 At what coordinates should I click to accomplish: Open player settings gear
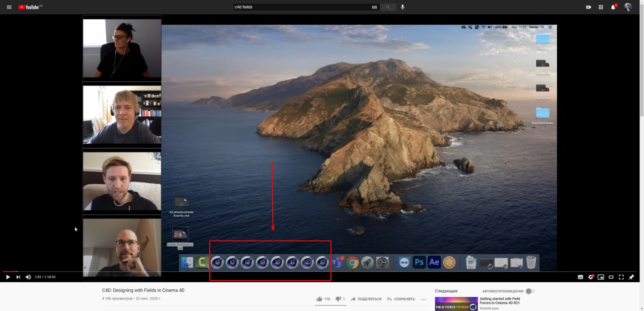pos(592,277)
